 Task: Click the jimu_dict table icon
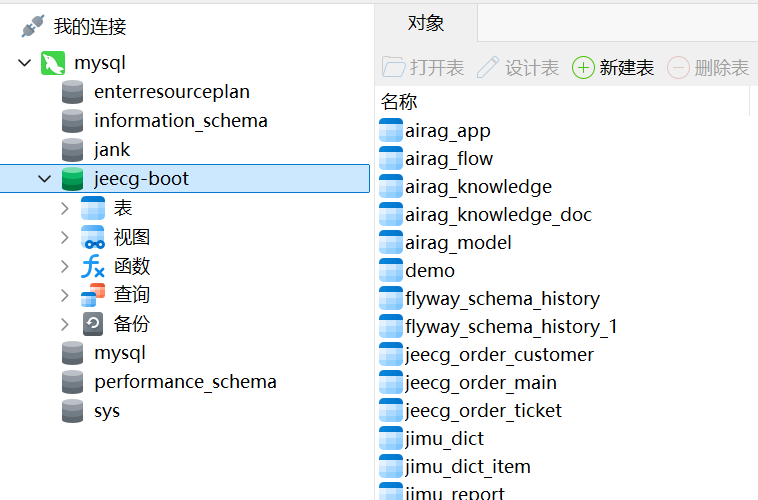tap(391, 439)
